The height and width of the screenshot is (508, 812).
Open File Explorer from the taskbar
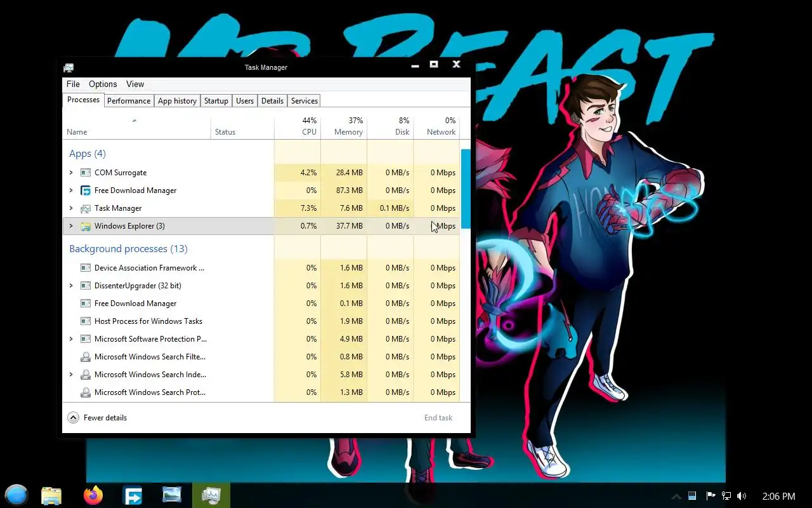51,495
